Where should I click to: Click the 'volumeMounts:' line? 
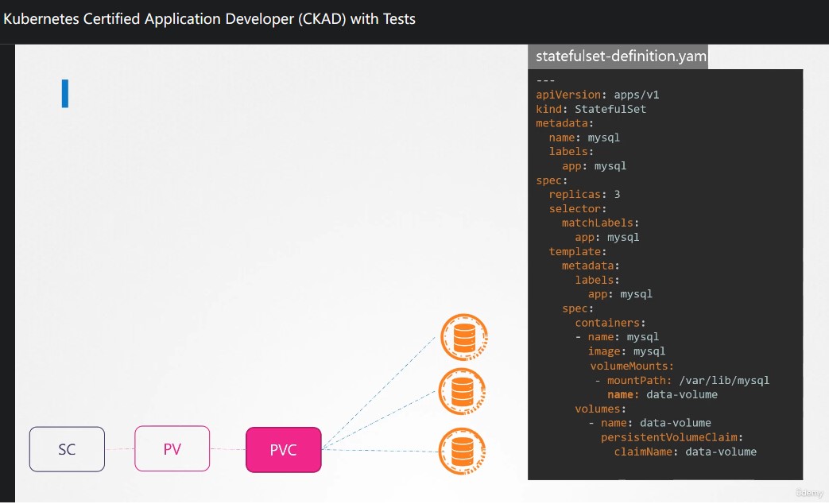(x=632, y=366)
